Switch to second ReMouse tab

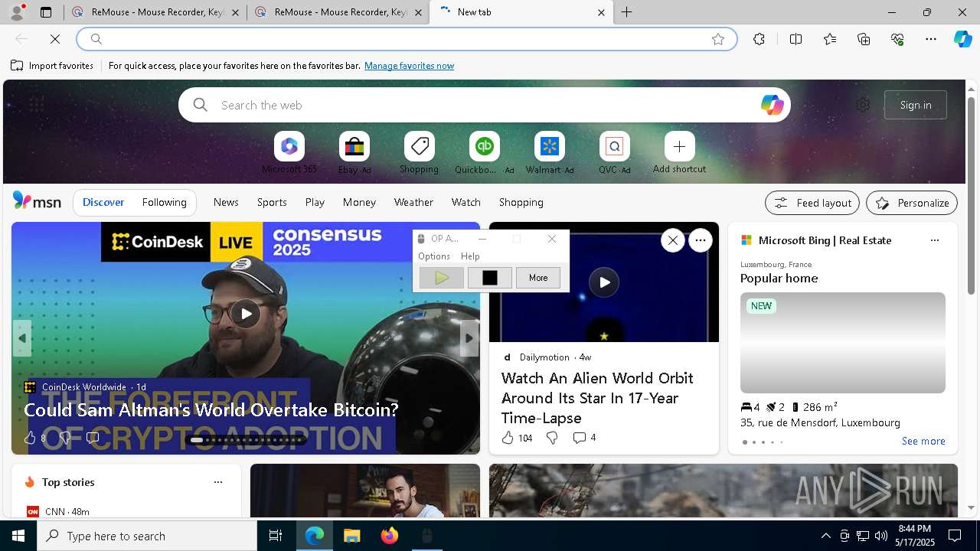click(338, 12)
